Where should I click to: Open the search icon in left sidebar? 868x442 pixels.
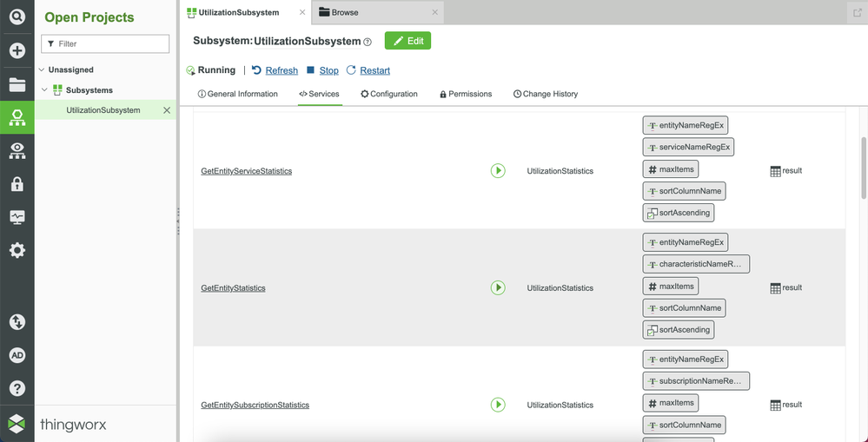(x=17, y=16)
